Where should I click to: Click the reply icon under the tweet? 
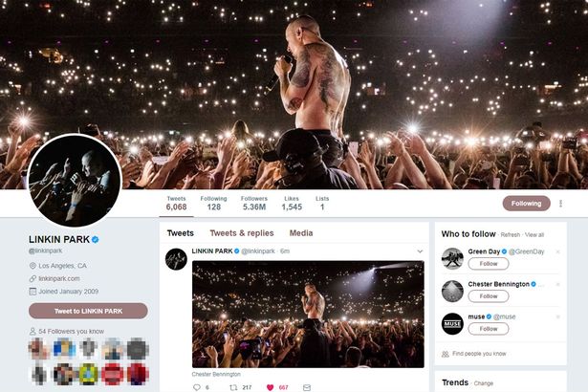197,387
